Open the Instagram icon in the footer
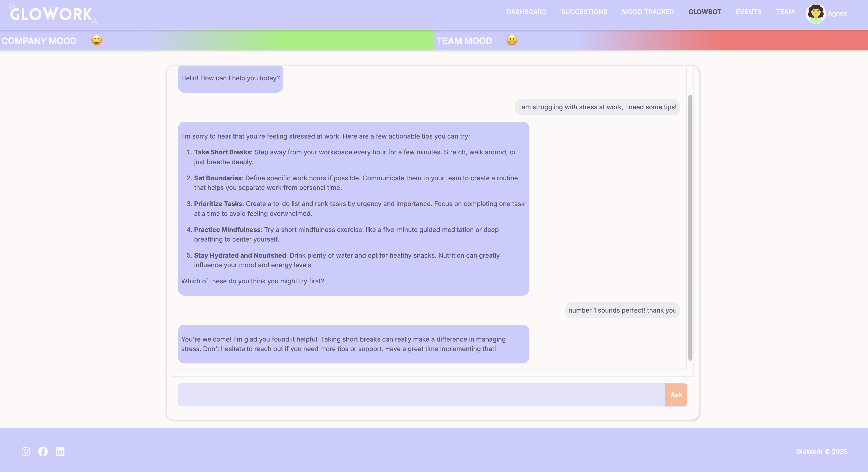Viewport: 868px width, 472px height. pos(26,451)
